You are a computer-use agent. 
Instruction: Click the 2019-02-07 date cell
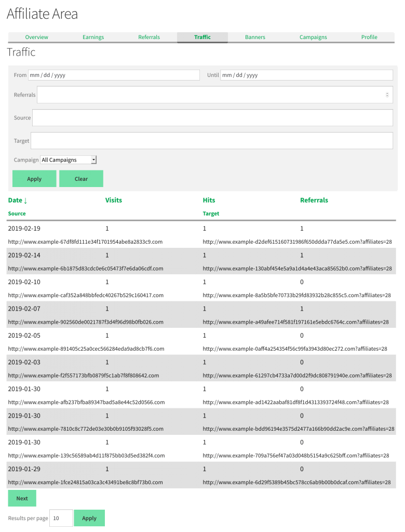(24, 309)
